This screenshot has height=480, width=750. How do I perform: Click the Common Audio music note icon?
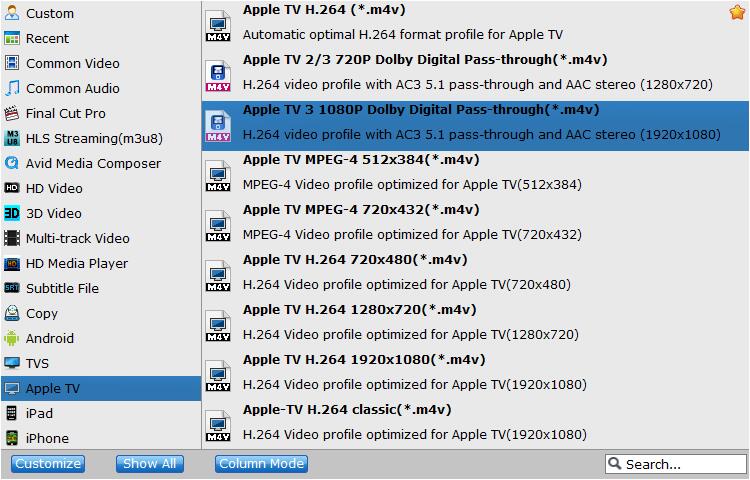click(x=12, y=88)
